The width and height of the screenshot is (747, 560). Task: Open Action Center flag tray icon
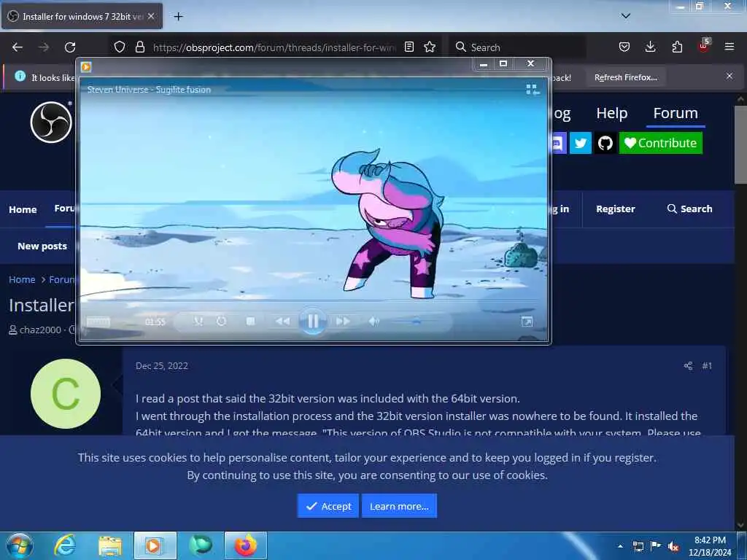coord(656,546)
